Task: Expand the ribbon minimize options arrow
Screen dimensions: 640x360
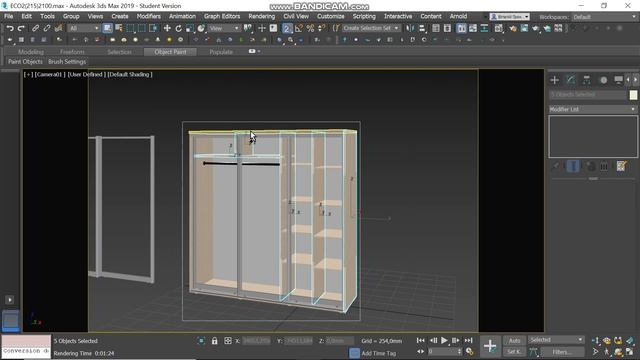Action: click(x=259, y=51)
